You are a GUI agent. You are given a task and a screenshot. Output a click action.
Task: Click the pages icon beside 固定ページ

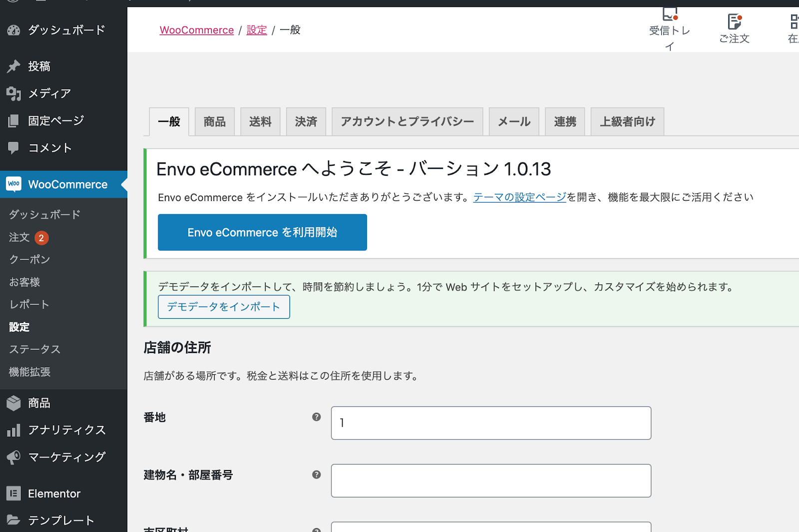tap(13, 121)
